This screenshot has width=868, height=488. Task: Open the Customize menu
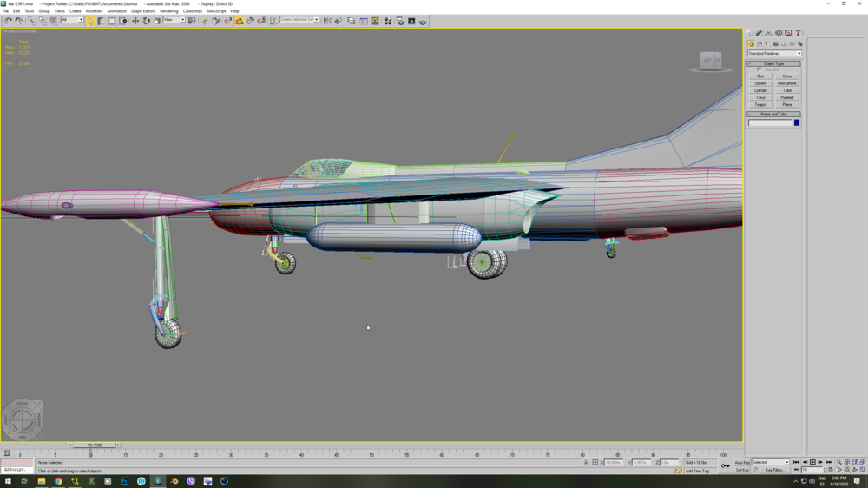pyautogui.click(x=192, y=11)
